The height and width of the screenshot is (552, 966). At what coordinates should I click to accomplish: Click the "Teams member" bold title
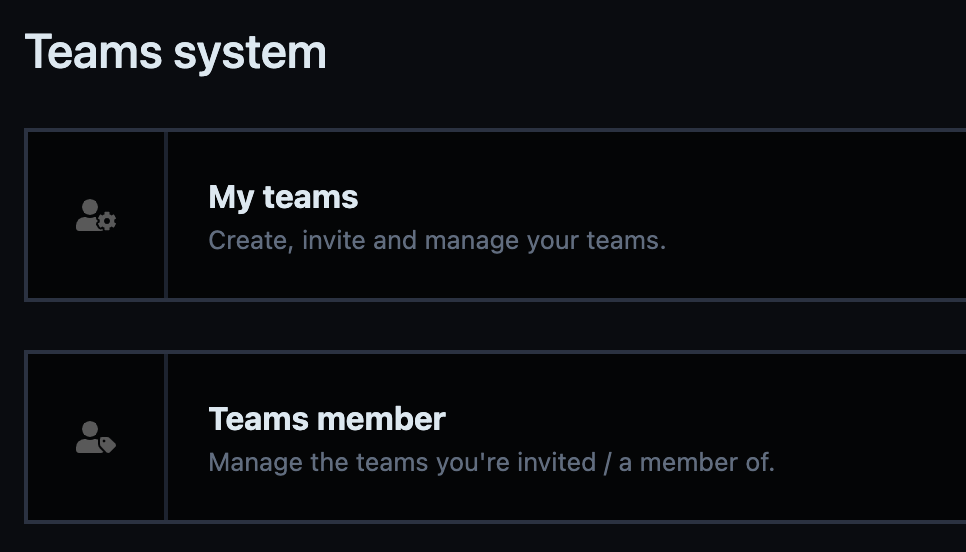(x=327, y=419)
